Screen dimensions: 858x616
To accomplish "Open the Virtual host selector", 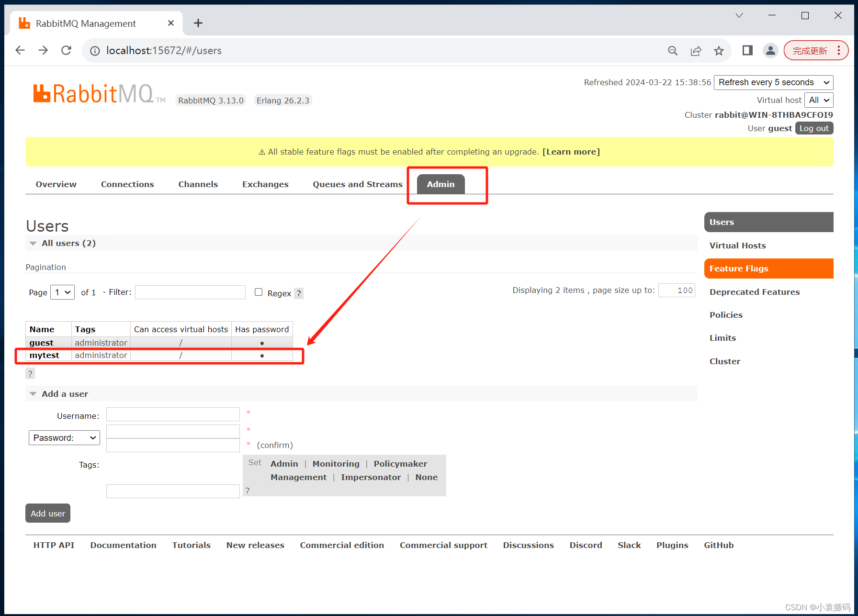I will click(819, 100).
